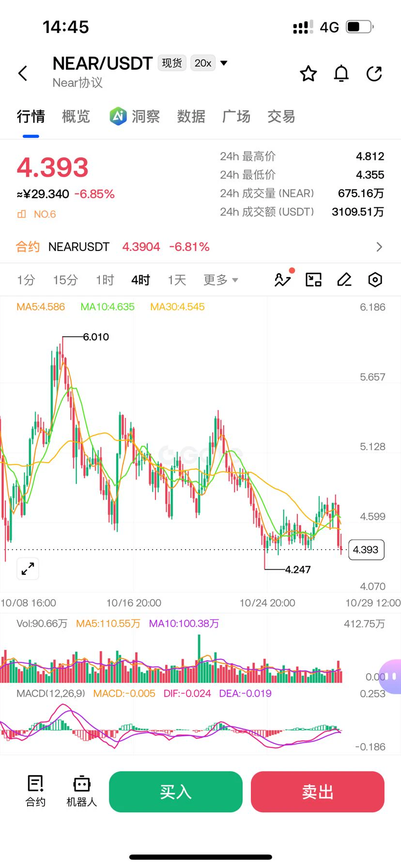Tap the share icon in header
The width and height of the screenshot is (401, 868).
click(x=374, y=74)
